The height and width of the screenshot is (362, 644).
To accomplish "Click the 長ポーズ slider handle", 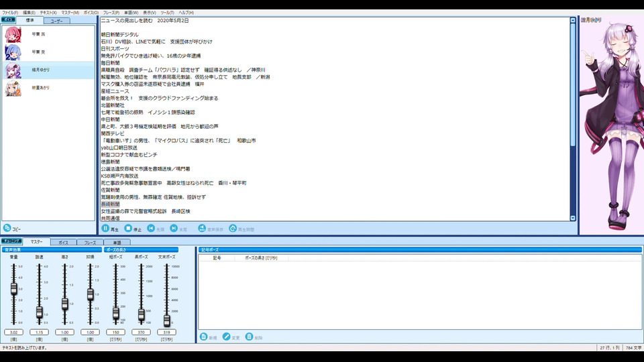I will pos(142,314).
